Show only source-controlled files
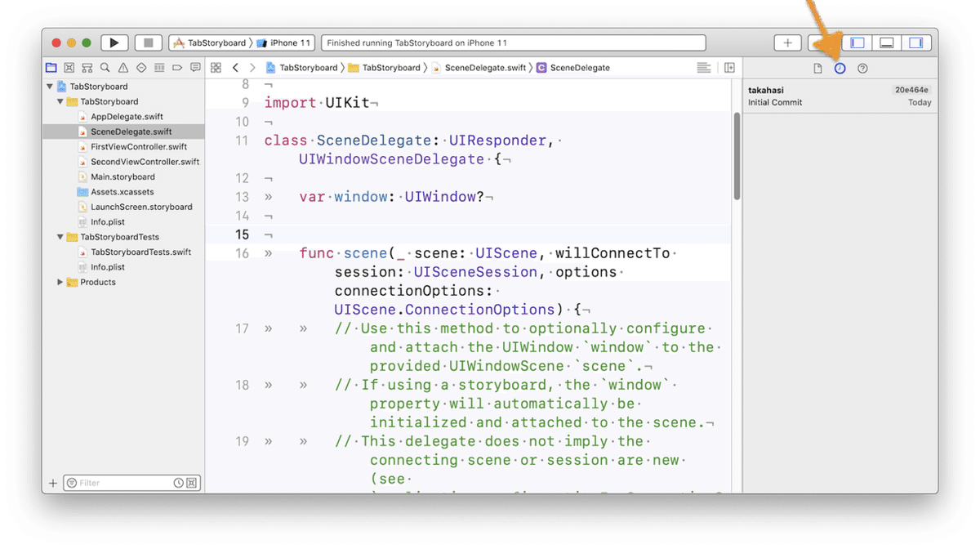The width and height of the screenshot is (980, 549). pos(191,483)
